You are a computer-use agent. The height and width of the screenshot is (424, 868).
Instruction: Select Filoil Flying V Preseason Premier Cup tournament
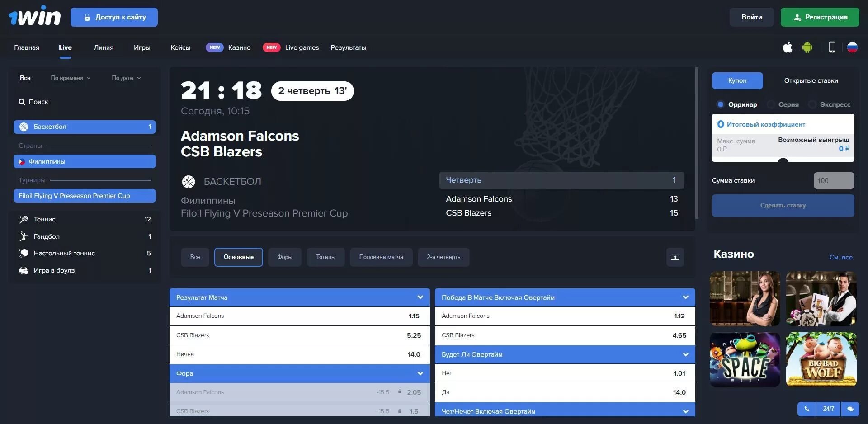click(85, 196)
